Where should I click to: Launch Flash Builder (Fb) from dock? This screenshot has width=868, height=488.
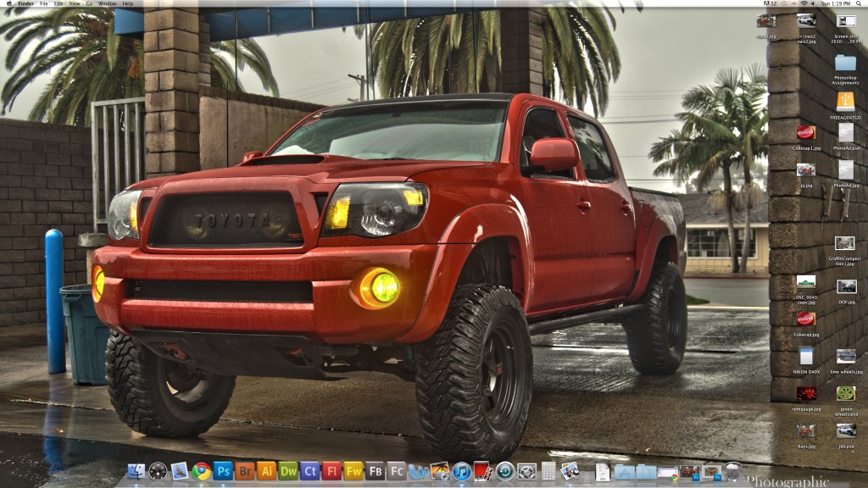pos(375,471)
